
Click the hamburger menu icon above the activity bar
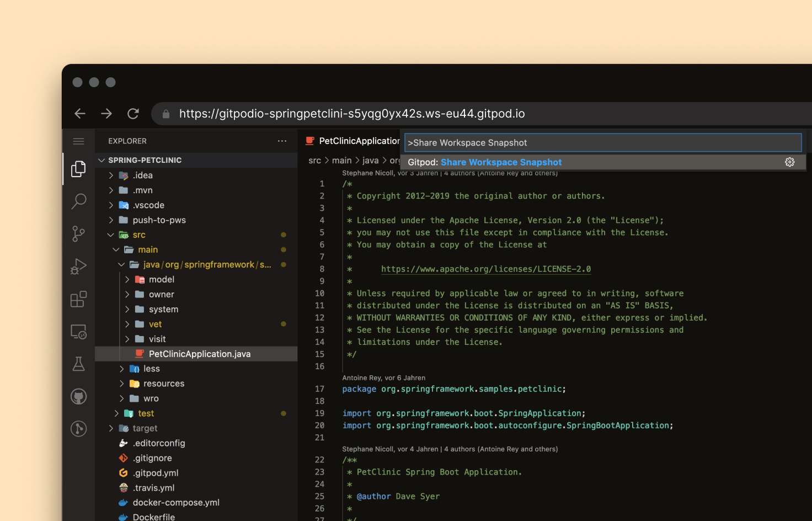[78, 141]
